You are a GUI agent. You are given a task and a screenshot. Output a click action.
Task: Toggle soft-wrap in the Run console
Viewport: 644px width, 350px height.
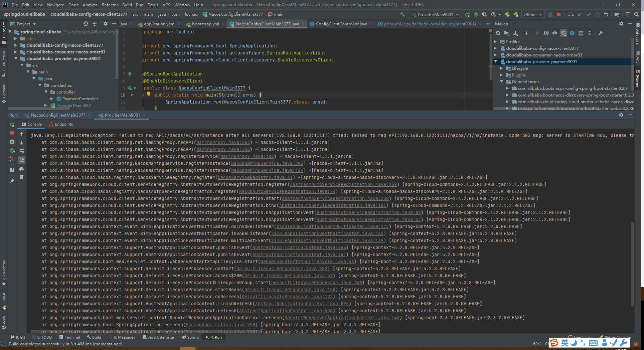pos(22,151)
